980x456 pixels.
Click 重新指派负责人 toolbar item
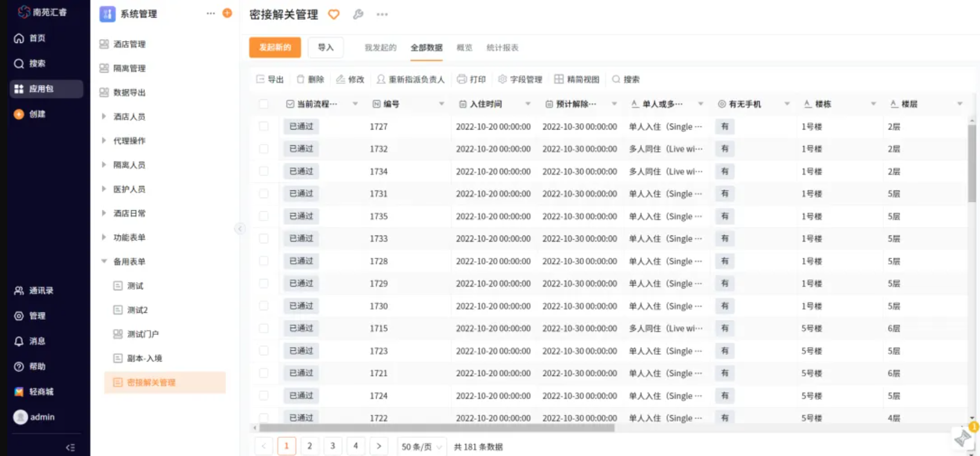(x=411, y=79)
